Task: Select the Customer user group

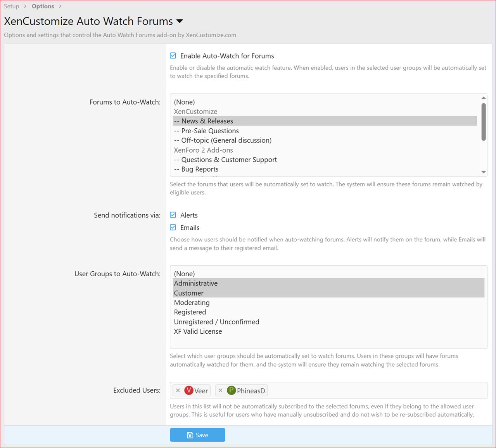Action: (x=329, y=293)
